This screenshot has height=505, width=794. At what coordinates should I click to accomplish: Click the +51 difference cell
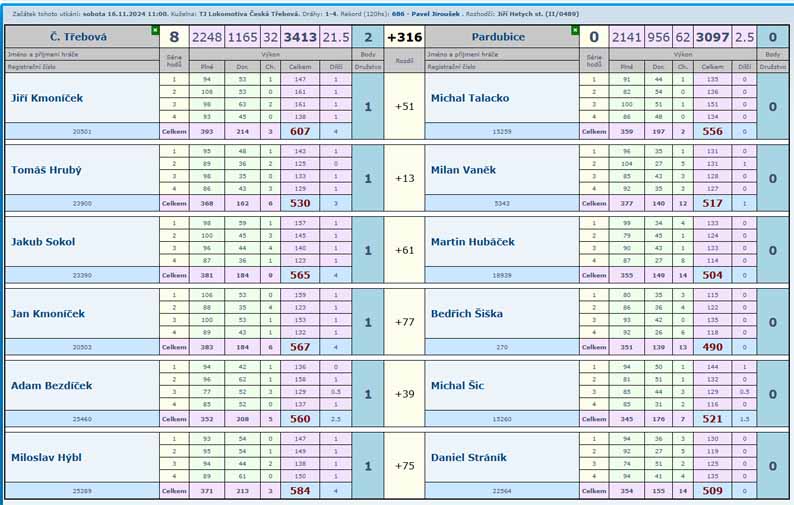(404, 106)
